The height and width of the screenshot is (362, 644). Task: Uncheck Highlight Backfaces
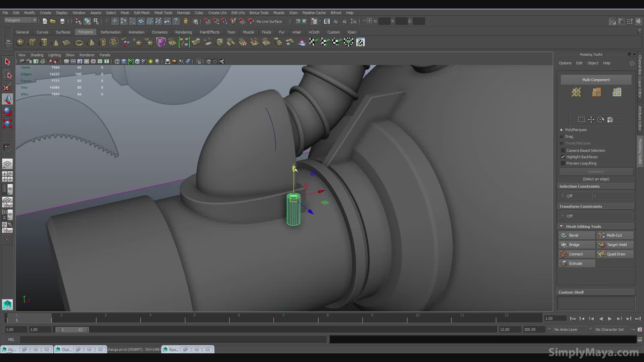tap(563, 157)
